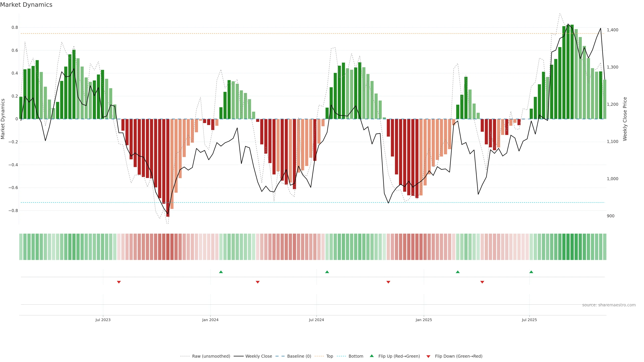Click the green flip-up triangle near Jul 2024
The image size is (644, 362).
[x=327, y=272]
